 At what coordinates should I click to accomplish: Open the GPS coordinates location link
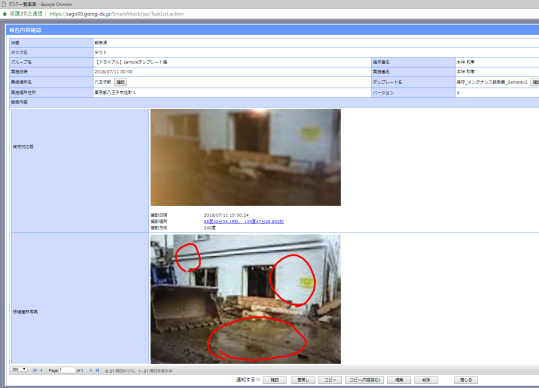244,222
